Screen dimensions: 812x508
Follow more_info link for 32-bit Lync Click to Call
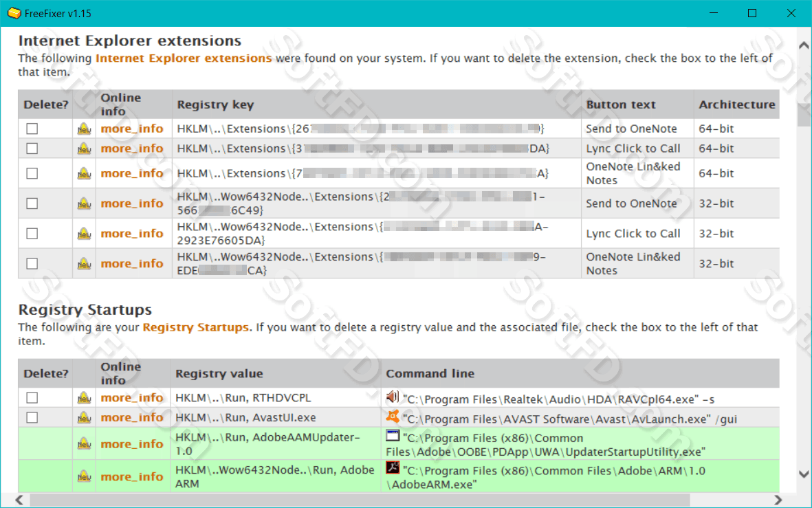(x=132, y=233)
